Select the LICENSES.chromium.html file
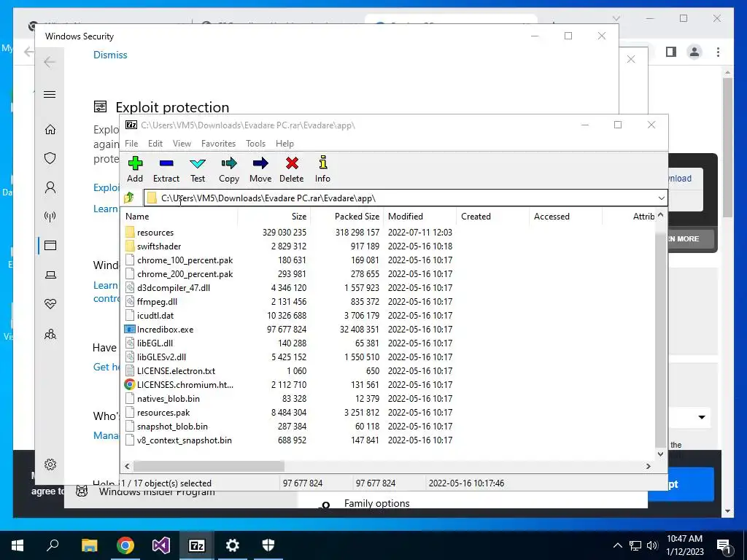 [185, 384]
